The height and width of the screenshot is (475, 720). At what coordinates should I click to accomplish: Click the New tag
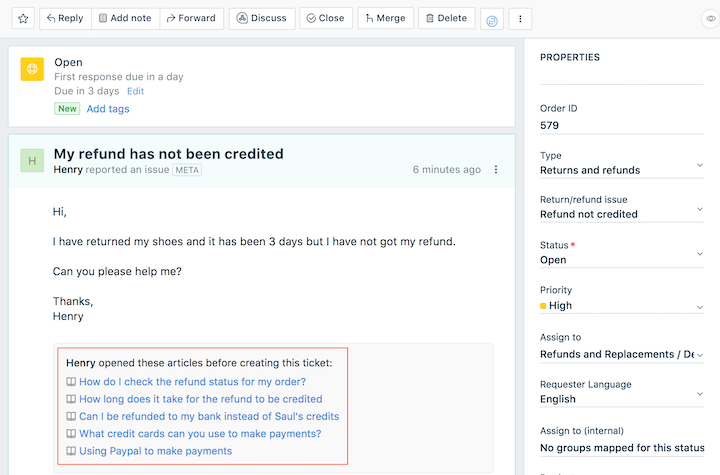click(67, 108)
